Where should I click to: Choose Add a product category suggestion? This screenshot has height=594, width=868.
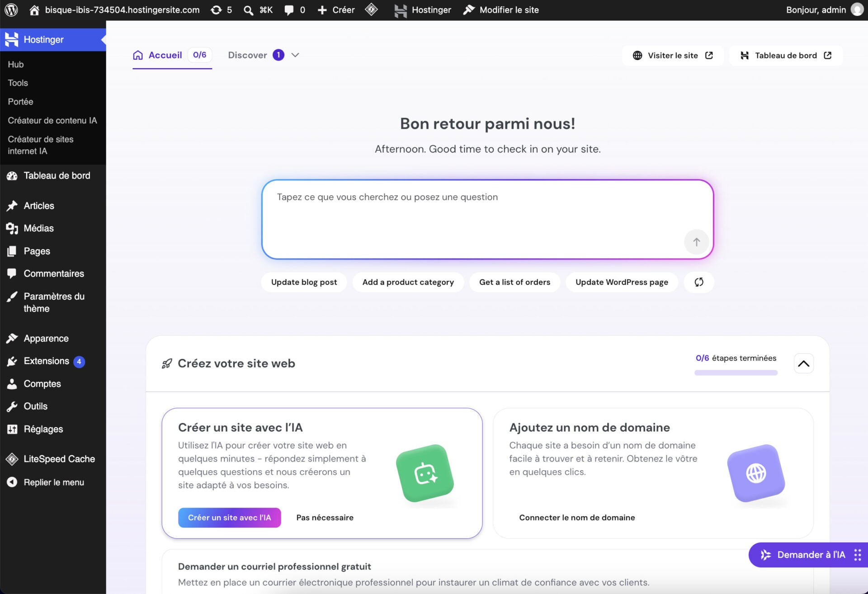coord(408,282)
